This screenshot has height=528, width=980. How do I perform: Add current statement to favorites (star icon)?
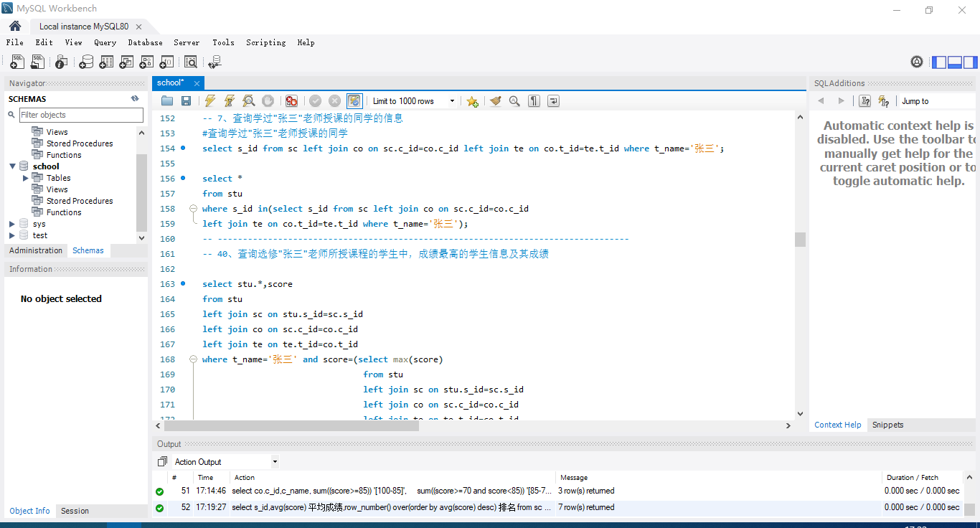pos(472,101)
